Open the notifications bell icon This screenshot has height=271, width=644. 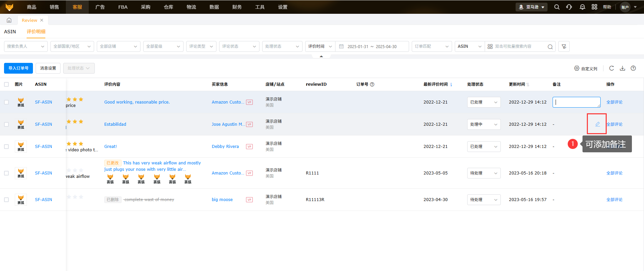pyautogui.click(x=582, y=7)
